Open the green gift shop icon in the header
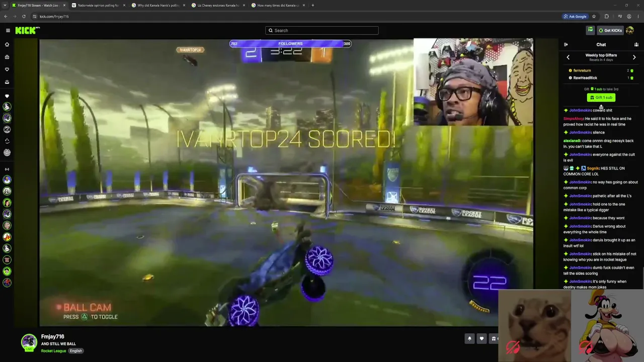 [x=590, y=30]
